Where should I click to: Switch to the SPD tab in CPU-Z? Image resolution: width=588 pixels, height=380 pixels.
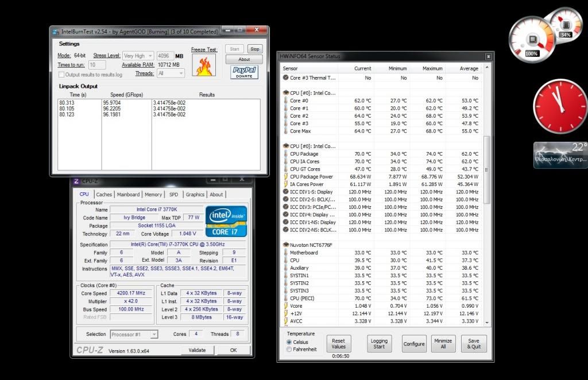173,195
